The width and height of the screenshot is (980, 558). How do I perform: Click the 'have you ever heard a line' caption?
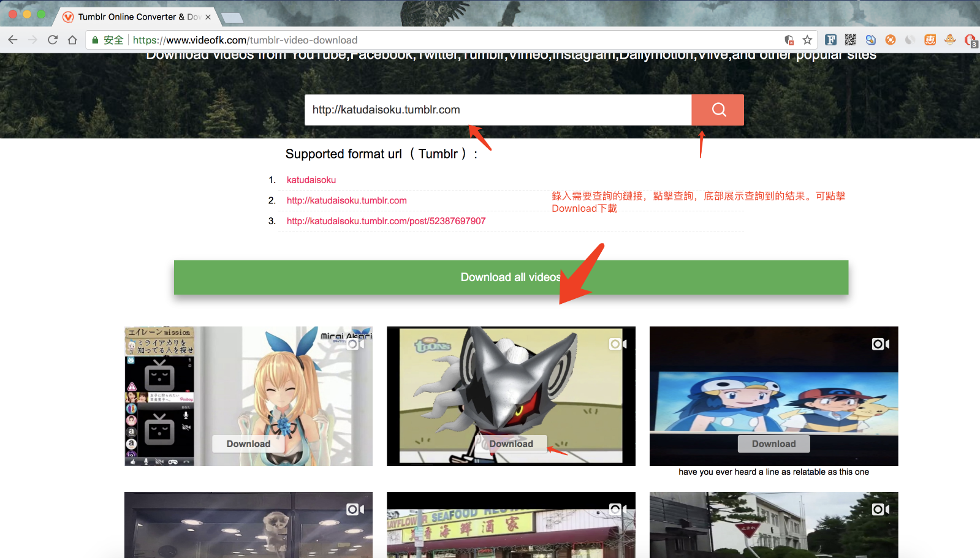pyautogui.click(x=773, y=472)
